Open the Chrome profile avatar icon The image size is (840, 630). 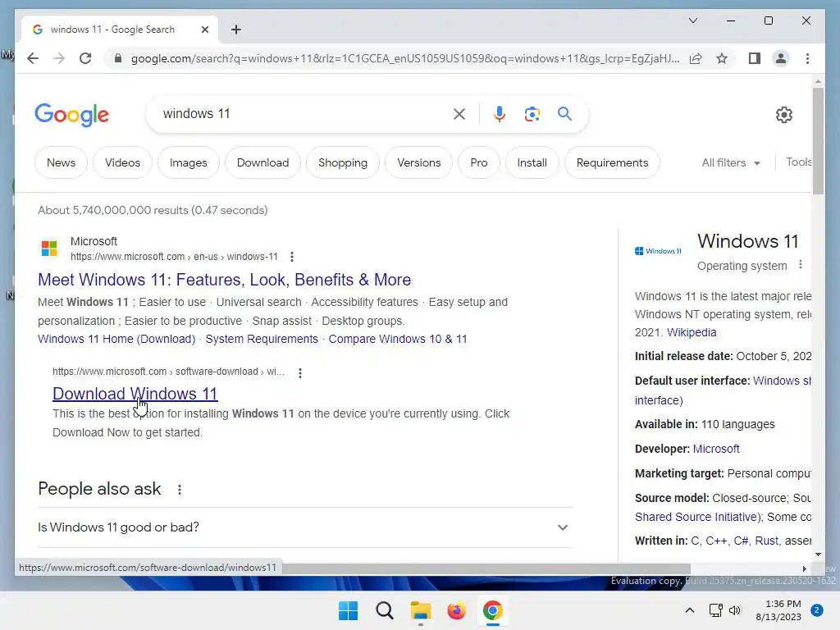pos(781,58)
